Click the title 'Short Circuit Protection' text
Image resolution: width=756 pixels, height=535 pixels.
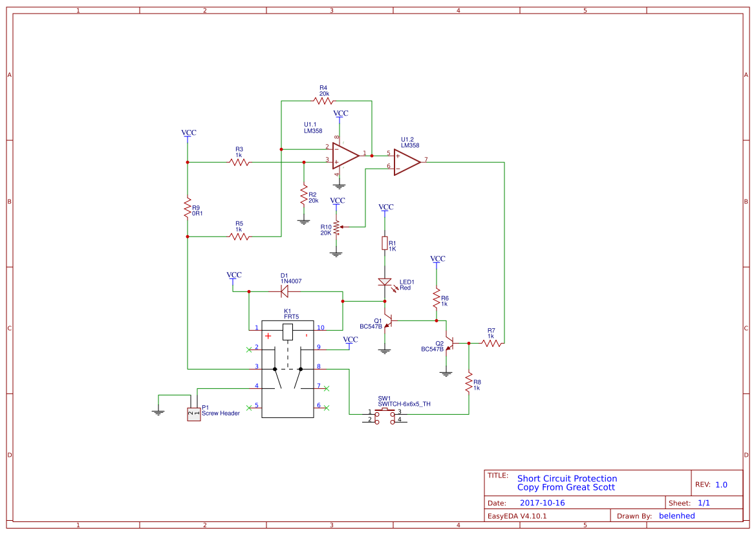tap(567, 478)
